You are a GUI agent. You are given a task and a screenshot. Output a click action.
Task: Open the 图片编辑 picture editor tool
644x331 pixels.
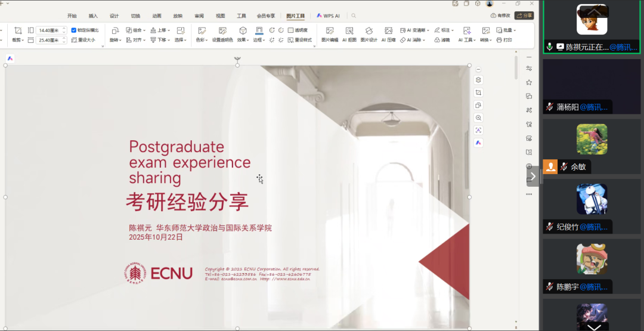coord(329,30)
